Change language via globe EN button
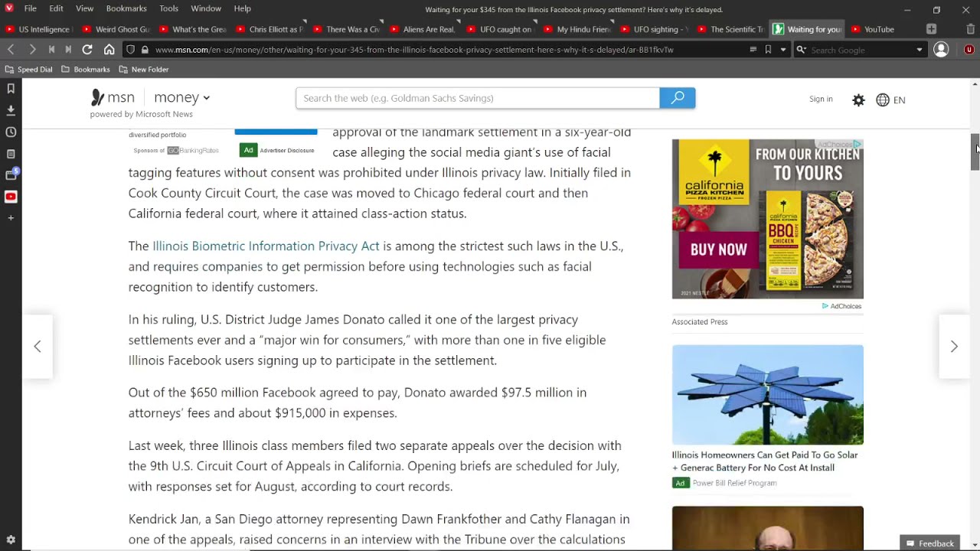 890,99
